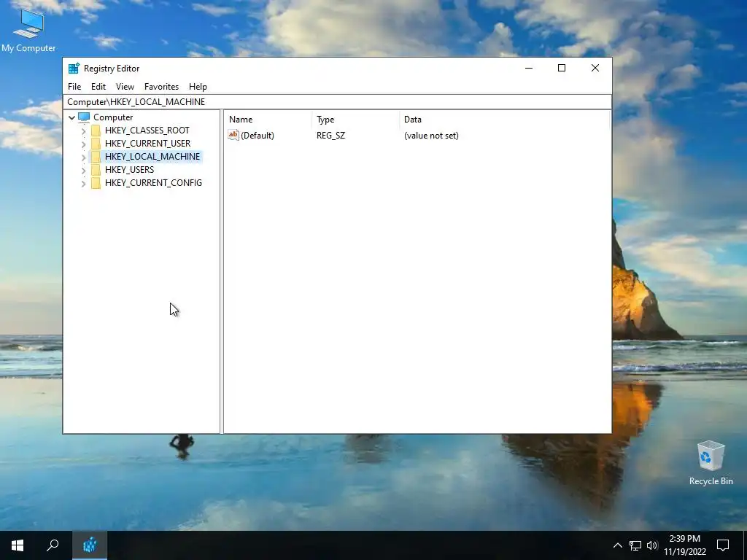Expand the HKEY_USERS key

83,170
